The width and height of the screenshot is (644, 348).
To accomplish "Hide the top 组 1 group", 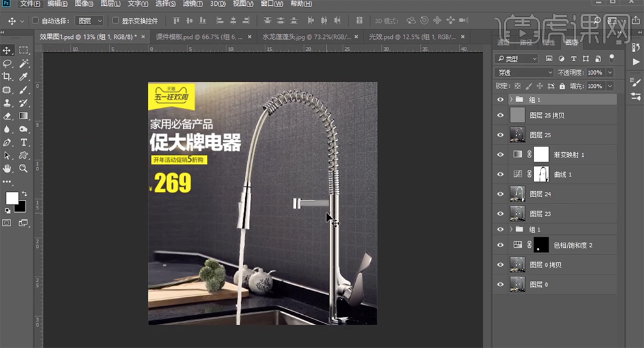I will pyautogui.click(x=500, y=100).
